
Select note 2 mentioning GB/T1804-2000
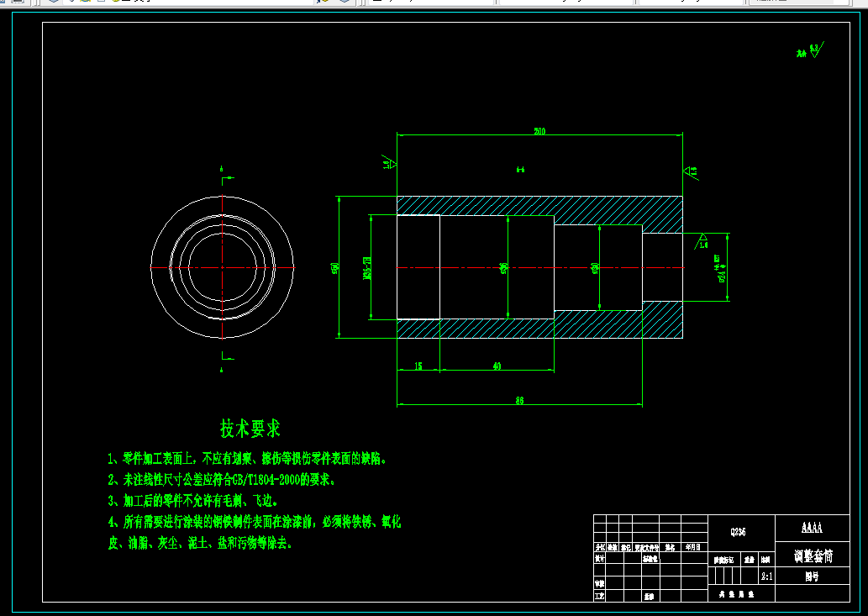[x=222, y=479]
